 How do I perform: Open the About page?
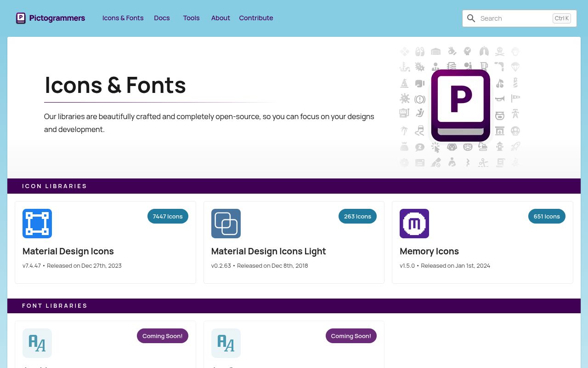point(220,18)
